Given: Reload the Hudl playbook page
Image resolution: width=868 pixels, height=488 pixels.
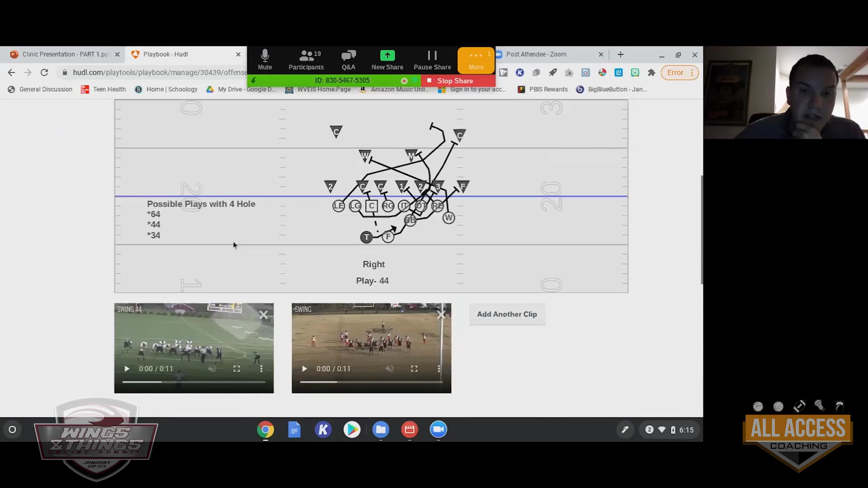Looking at the screenshot, I should click(44, 72).
